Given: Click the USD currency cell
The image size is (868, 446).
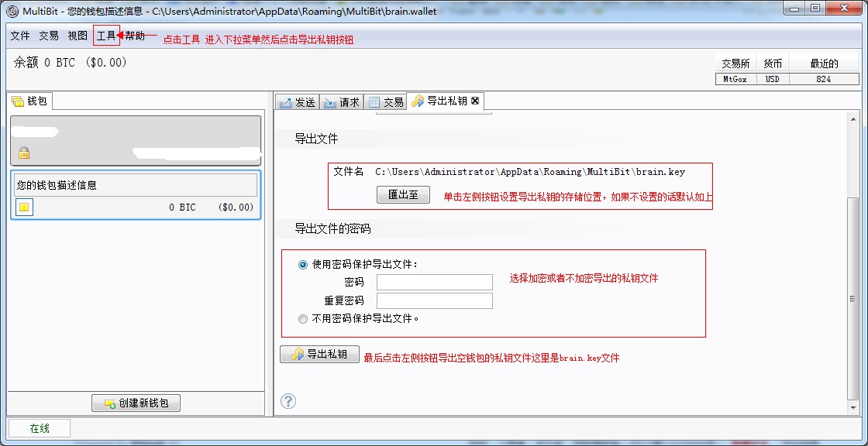Looking at the screenshot, I should click(772, 79).
